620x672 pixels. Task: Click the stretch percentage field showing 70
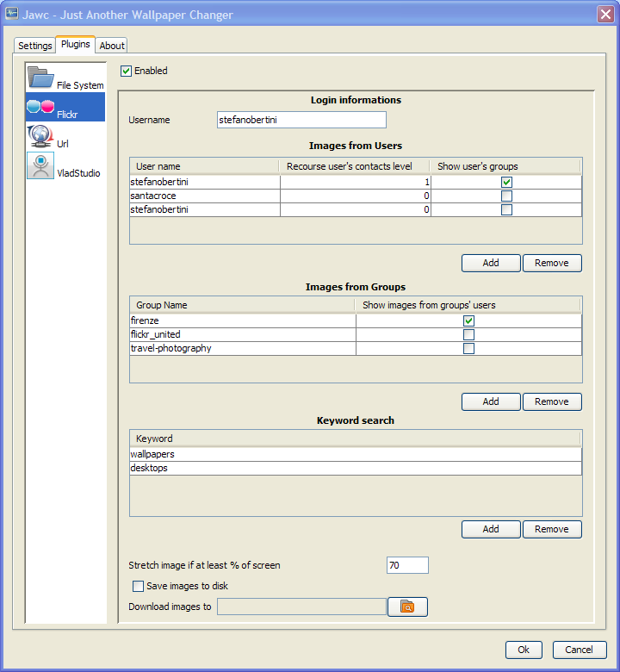pyautogui.click(x=407, y=565)
